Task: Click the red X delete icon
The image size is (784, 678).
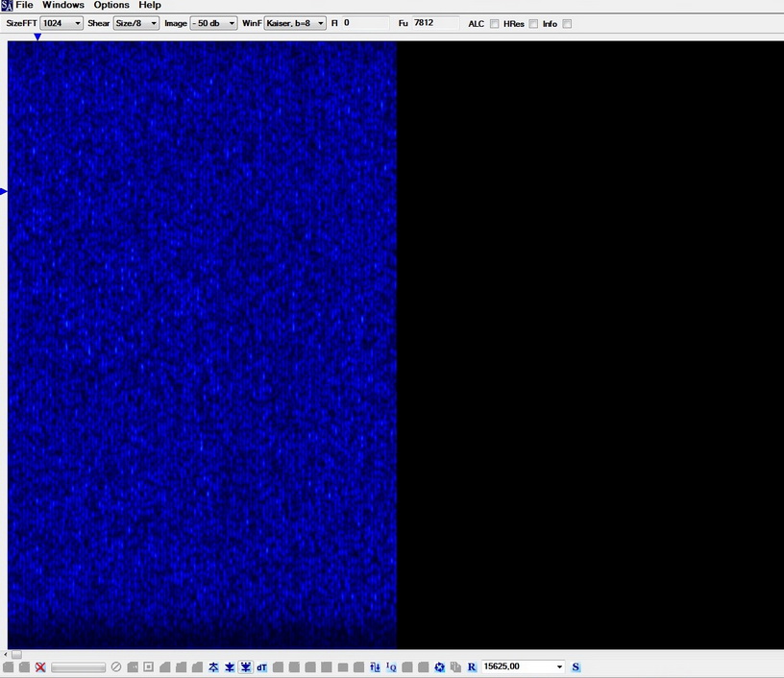Action: point(40,667)
